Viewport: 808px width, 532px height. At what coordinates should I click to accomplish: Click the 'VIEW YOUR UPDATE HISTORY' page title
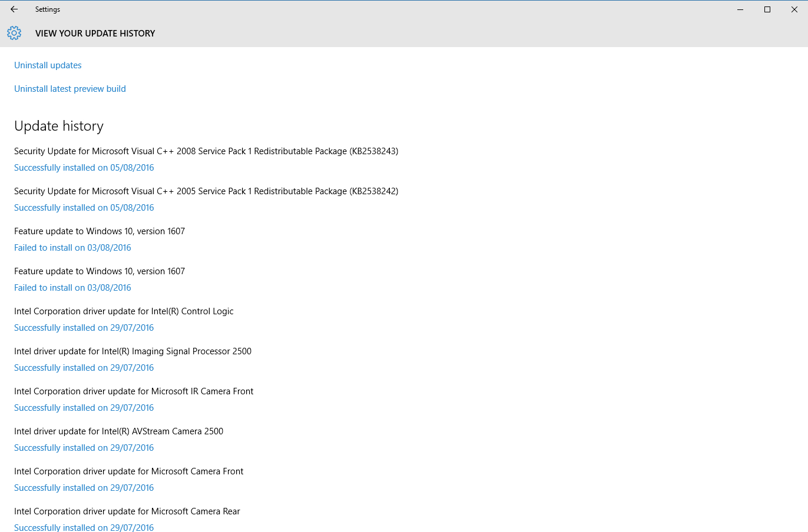point(95,34)
